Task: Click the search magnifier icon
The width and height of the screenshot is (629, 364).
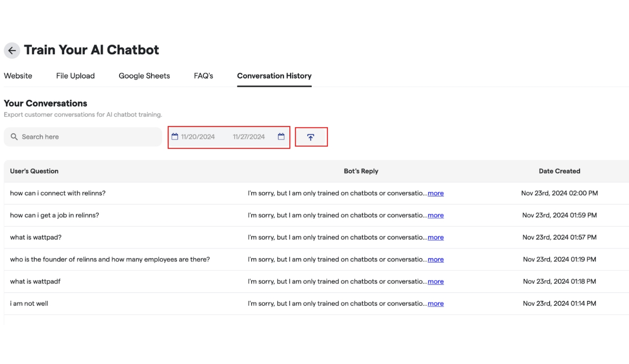Action: tap(14, 136)
